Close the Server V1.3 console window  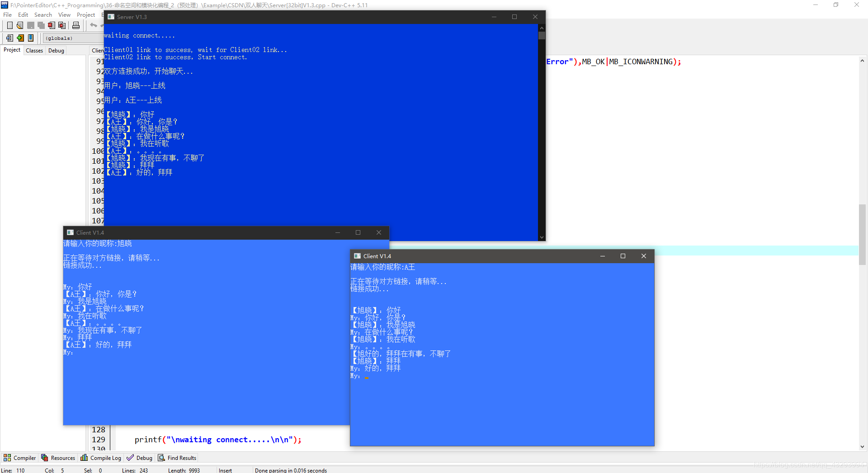click(535, 17)
